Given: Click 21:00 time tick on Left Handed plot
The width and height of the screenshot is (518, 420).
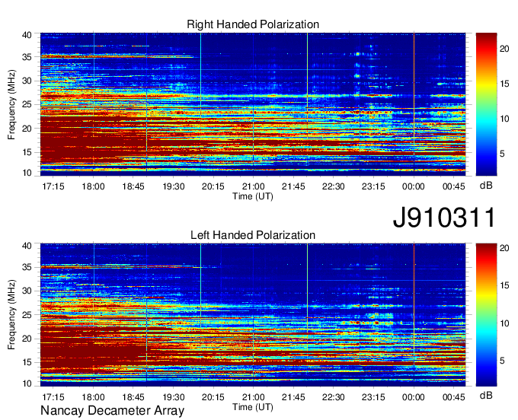Looking at the screenshot, I should click(253, 397).
